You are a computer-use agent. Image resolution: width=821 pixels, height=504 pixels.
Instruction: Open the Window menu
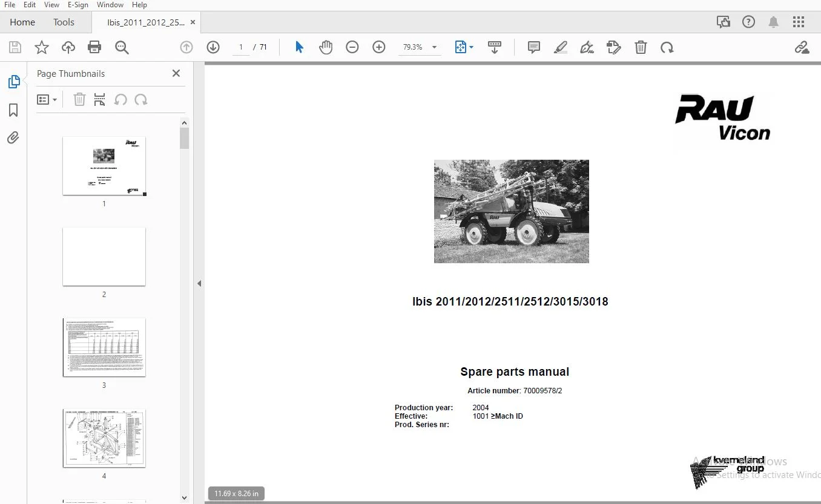tap(110, 5)
